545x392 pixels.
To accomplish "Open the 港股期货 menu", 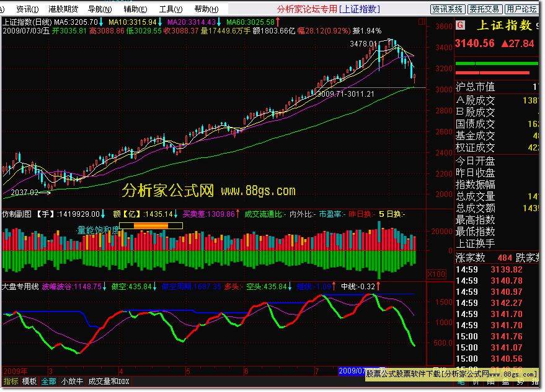I will click(63, 9).
